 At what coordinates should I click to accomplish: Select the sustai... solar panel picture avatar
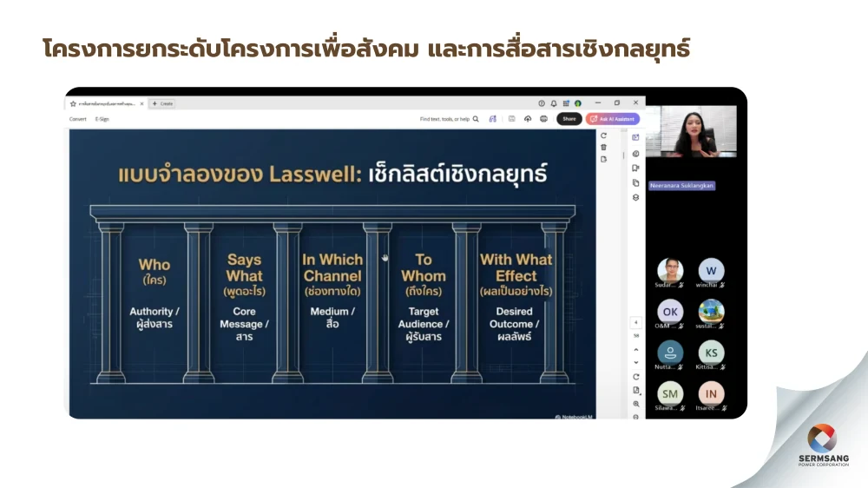click(x=712, y=312)
